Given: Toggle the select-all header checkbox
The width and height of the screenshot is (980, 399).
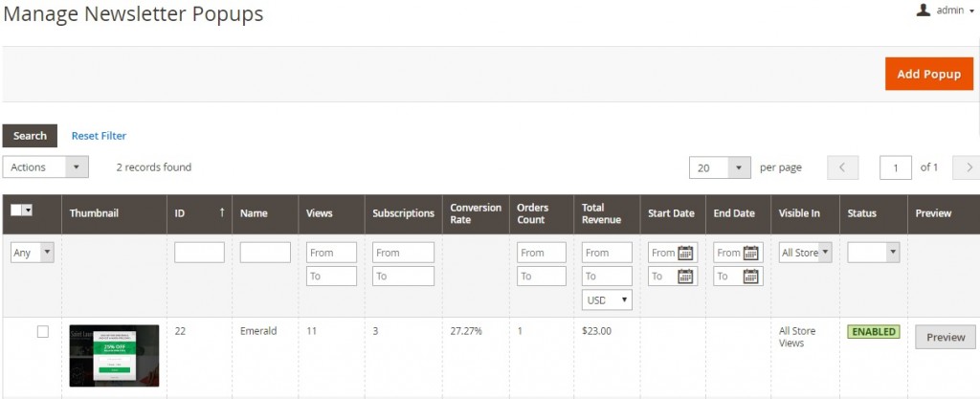Looking at the screenshot, I should [x=17, y=211].
